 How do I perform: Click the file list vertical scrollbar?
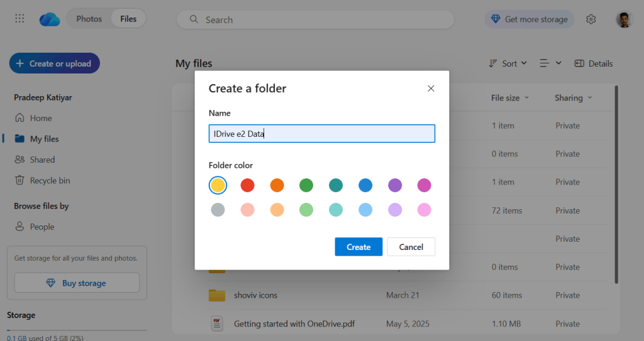(x=616, y=184)
